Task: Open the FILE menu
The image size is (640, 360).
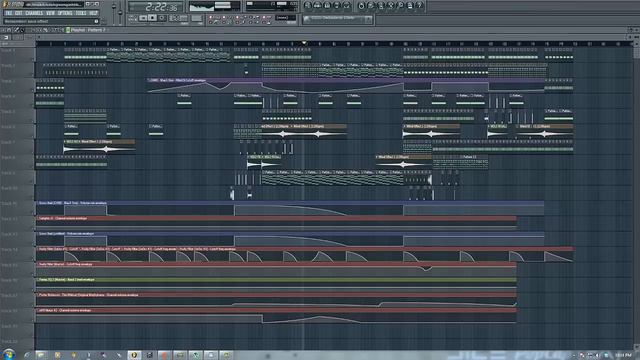Action: click(9, 13)
